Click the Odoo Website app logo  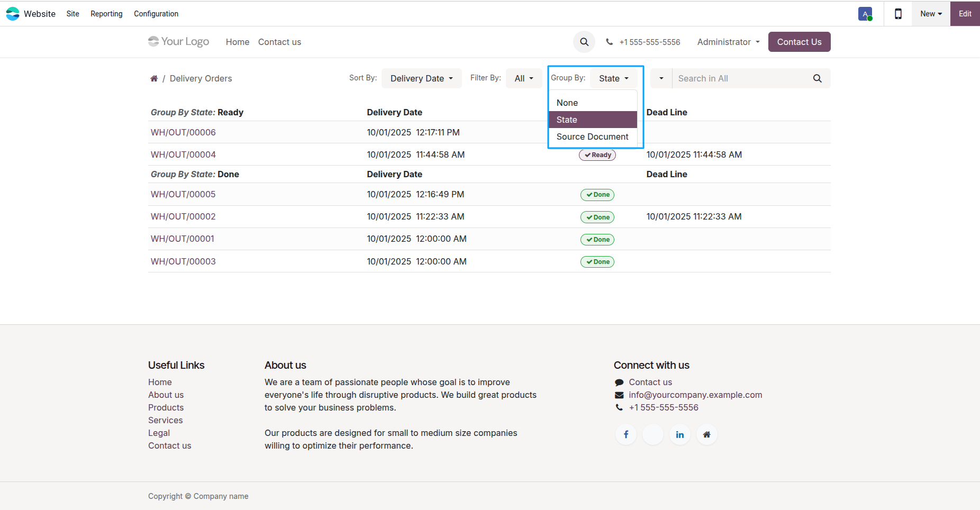point(13,14)
